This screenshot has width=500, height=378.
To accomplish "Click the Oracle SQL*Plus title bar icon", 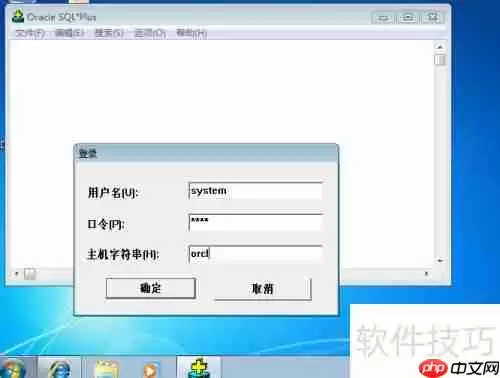I will (x=18, y=16).
